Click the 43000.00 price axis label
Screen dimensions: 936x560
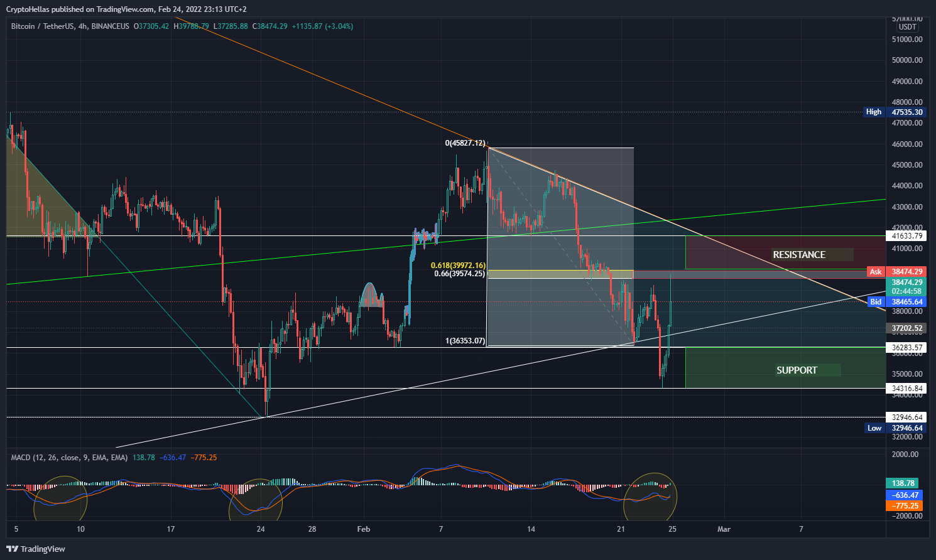[907, 207]
